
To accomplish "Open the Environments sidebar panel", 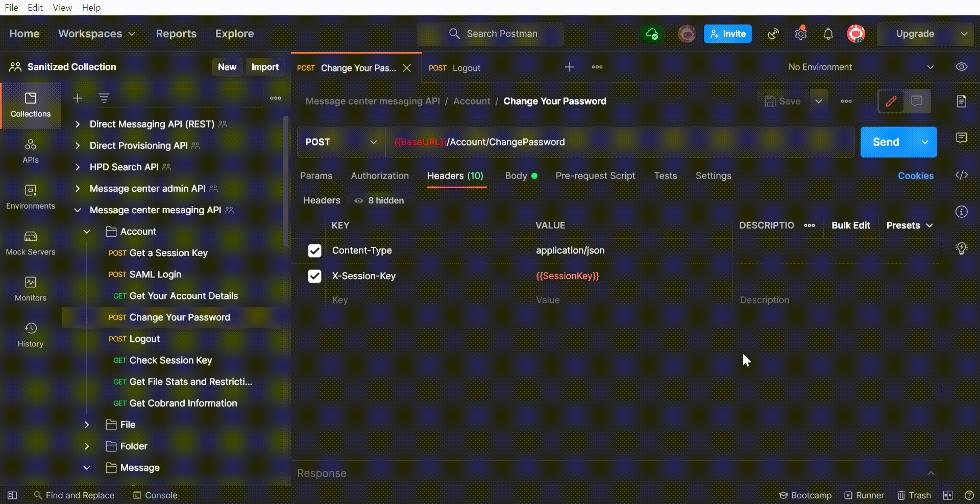I will [x=31, y=196].
